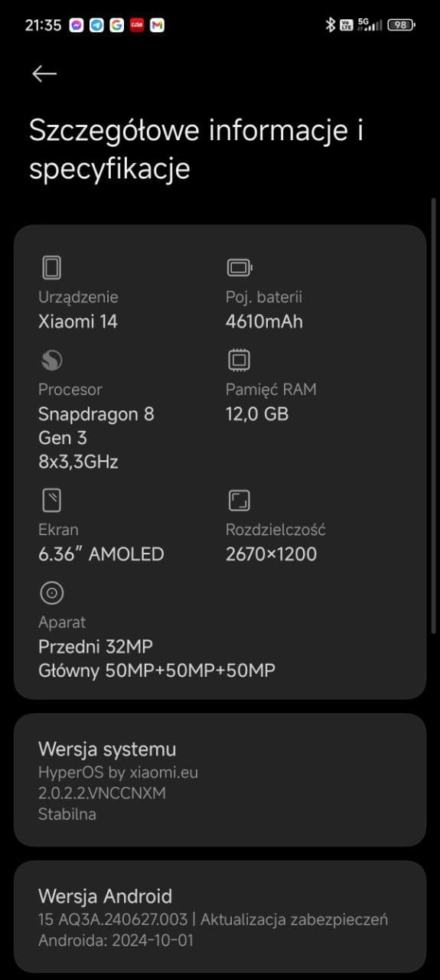Click the phone device icon above Urządzenie

(x=51, y=267)
